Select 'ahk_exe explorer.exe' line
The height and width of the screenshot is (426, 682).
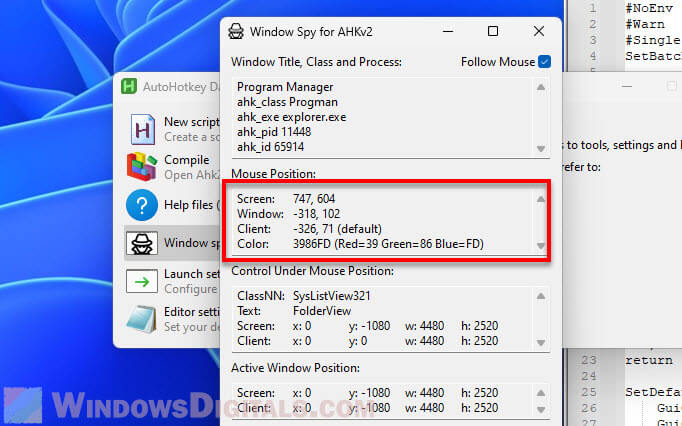click(x=291, y=117)
